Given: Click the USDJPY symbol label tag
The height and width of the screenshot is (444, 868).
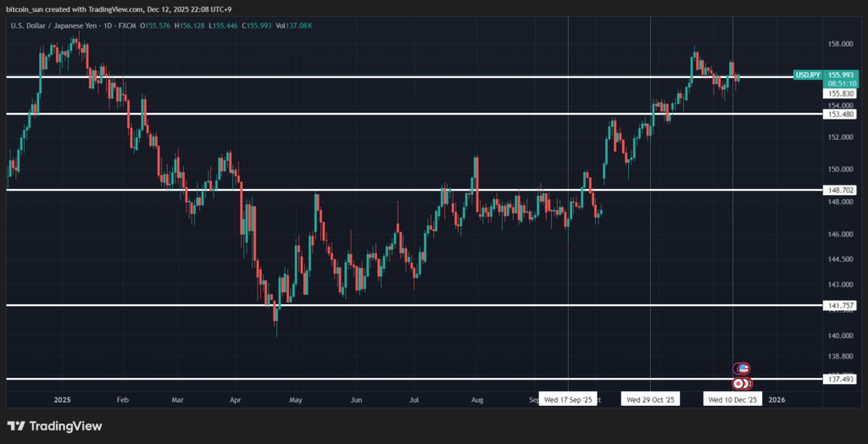Looking at the screenshot, I should click(806, 75).
